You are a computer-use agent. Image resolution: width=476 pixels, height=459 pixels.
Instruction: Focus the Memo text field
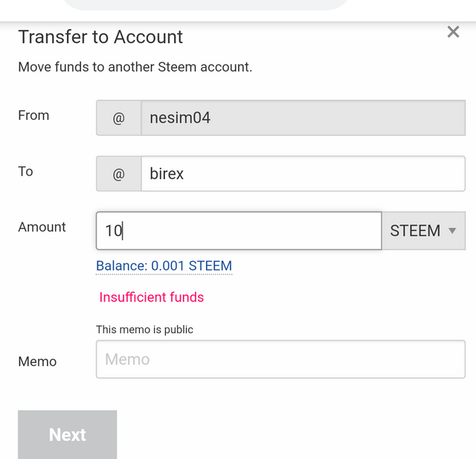coord(280,359)
